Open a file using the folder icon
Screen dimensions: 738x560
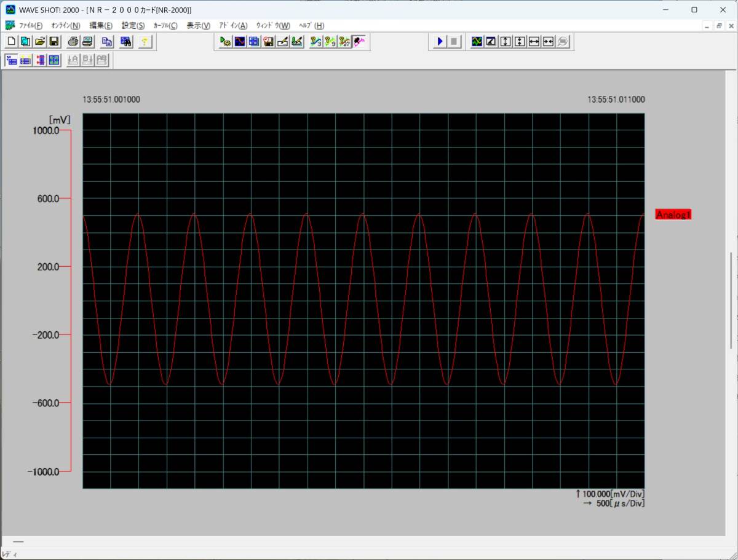[39, 42]
